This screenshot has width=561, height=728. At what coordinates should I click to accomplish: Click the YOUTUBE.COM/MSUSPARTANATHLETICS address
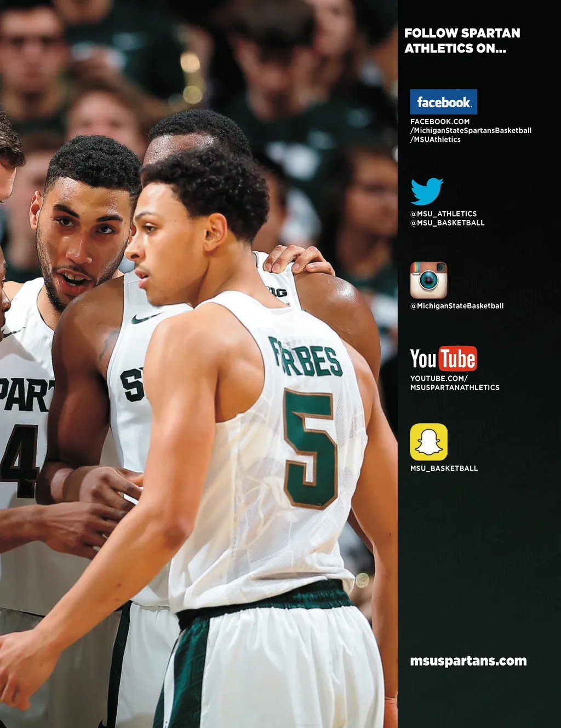pyautogui.click(x=455, y=383)
